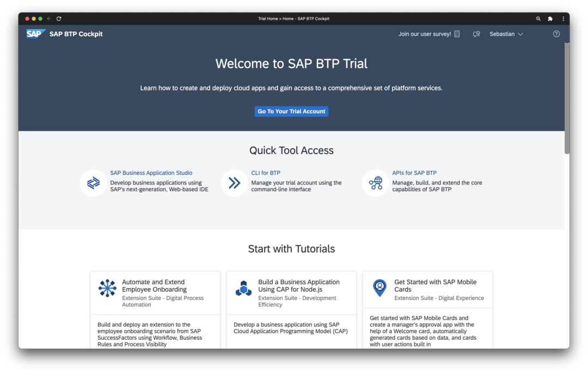The width and height of the screenshot is (588, 373).
Task: Reload the page with the refresh icon
Action: click(59, 19)
